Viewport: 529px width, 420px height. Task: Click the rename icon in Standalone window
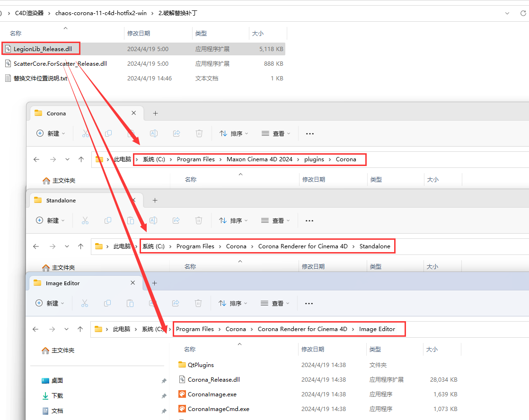pos(153,220)
